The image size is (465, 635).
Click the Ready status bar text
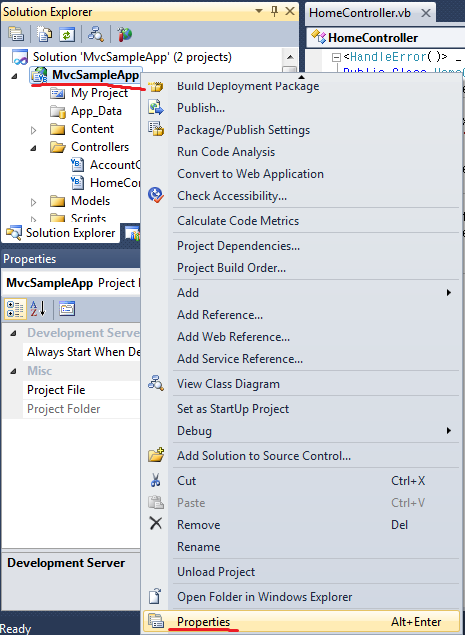[x=15, y=628]
